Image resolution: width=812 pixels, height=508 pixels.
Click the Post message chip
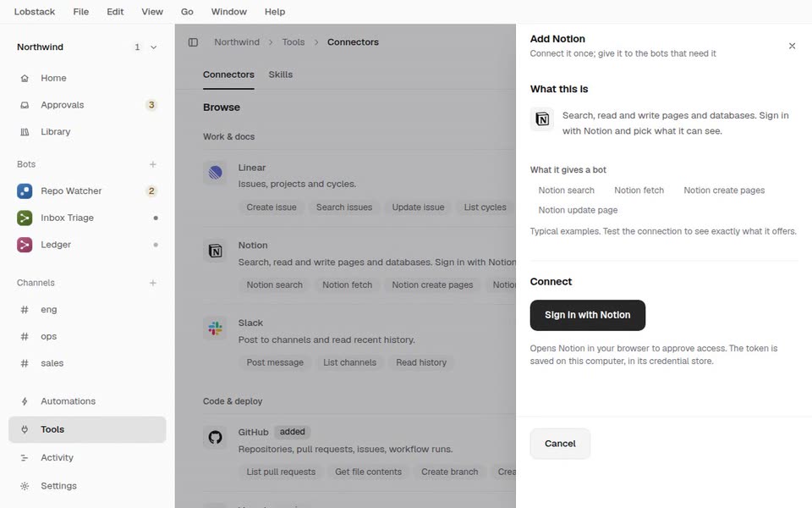coord(275,363)
